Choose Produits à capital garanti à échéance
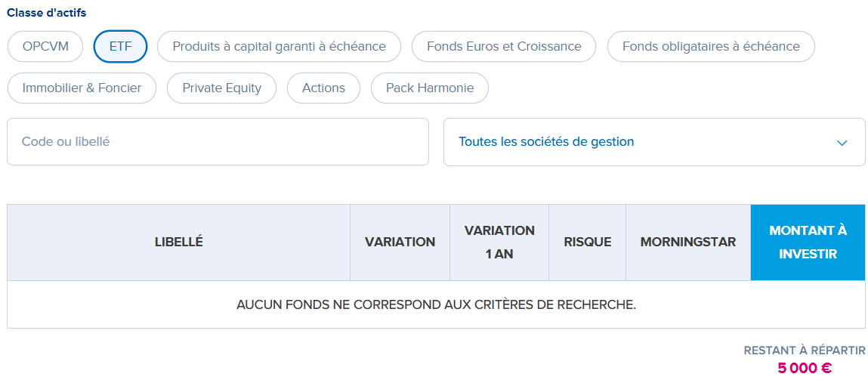Screen dimensions: 868x383 tap(279, 47)
